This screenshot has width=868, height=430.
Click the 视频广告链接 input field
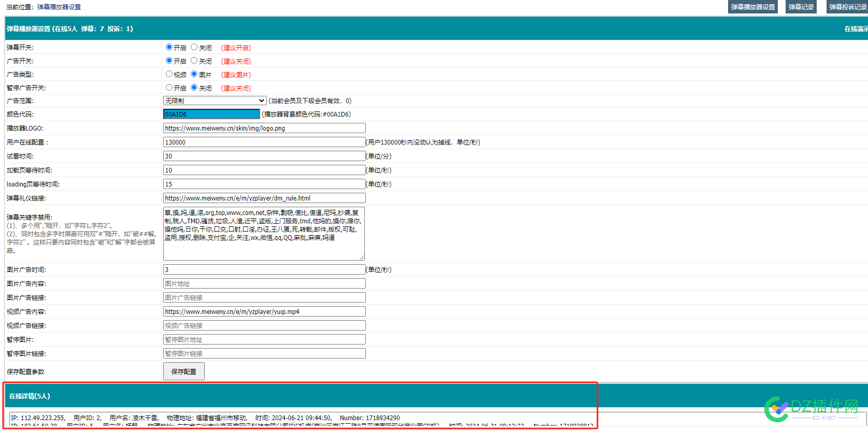(x=264, y=325)
